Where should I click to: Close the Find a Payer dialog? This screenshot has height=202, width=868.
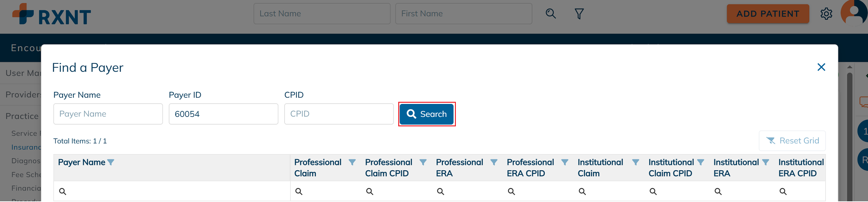pyautogui.click(x=821, y=67)
